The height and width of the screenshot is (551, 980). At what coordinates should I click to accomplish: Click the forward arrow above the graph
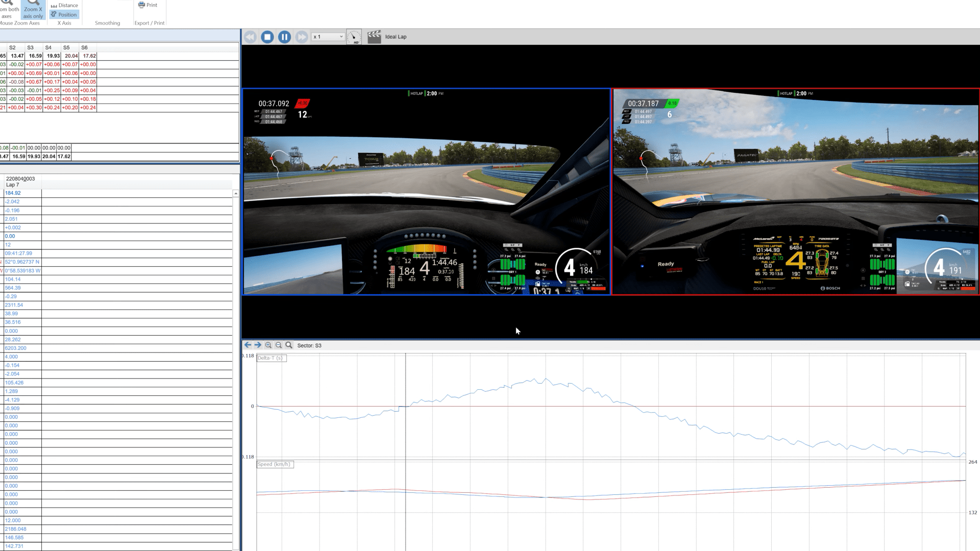point(257,345)
